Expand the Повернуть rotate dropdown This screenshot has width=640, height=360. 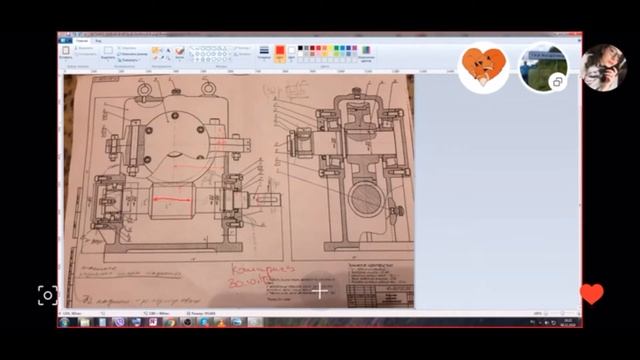click(x=130, y=60)
